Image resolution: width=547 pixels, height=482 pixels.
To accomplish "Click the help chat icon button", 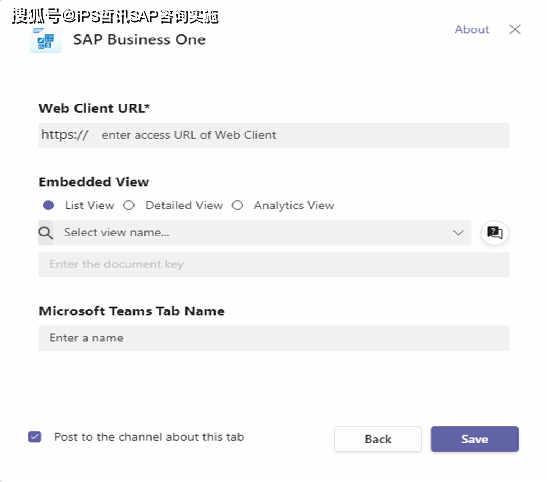I will 494,233.
